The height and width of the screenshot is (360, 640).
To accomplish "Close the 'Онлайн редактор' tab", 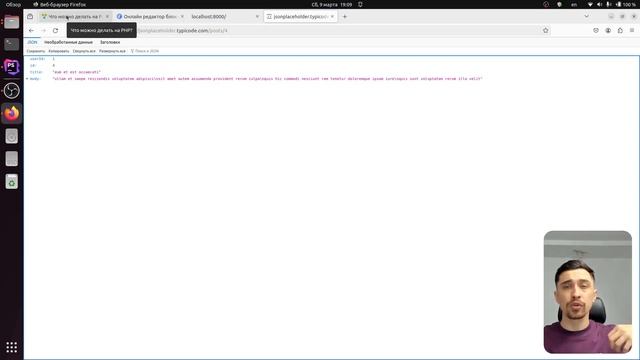I will coord(182,17).
